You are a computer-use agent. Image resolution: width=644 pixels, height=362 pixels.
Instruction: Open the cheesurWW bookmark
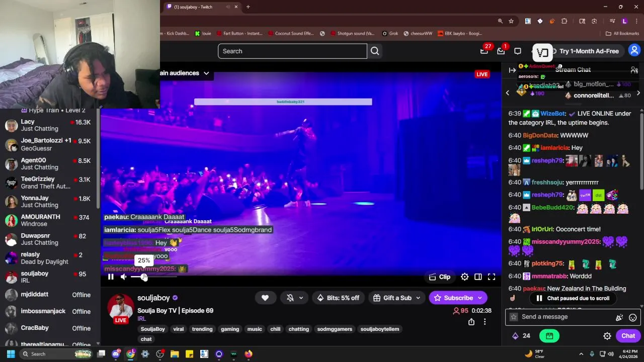point(417,34)
